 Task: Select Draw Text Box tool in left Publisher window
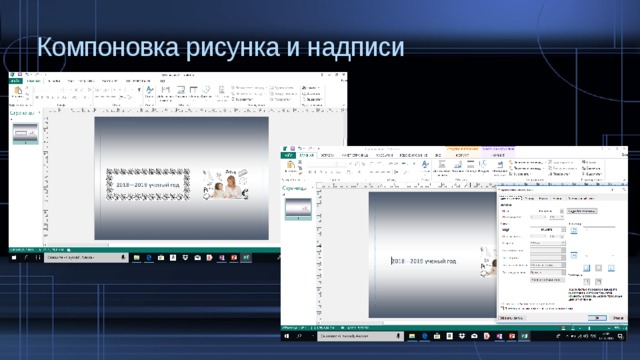point(165,90)
